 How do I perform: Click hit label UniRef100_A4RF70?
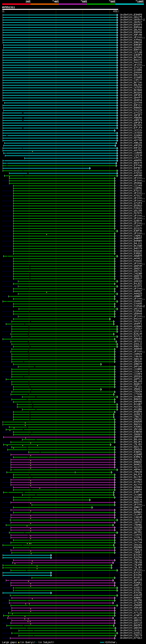(x=131, y=585)
